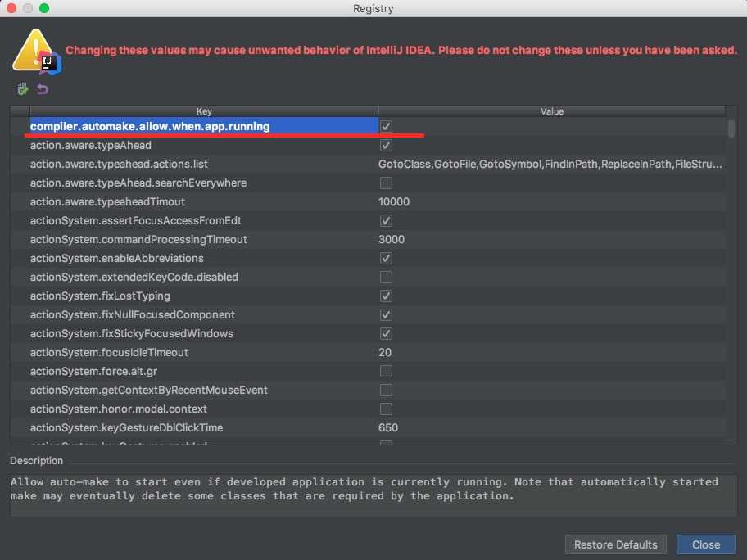
Task: Select actionSystem.commandProcessingTimeout key
Action: [138, 239]
